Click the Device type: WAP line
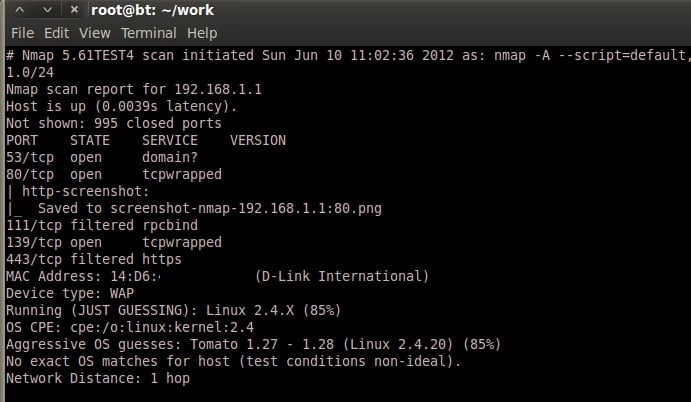Image resolution: width=691 pixels, height=402 pixels. 70,294
